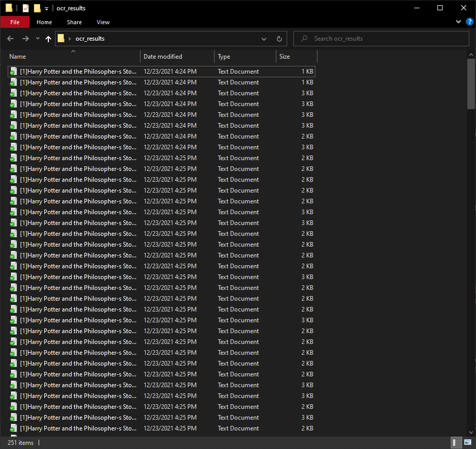476x449 pixels.
Task: Go back using the Back arrow
Action: [x=10, y=39]
